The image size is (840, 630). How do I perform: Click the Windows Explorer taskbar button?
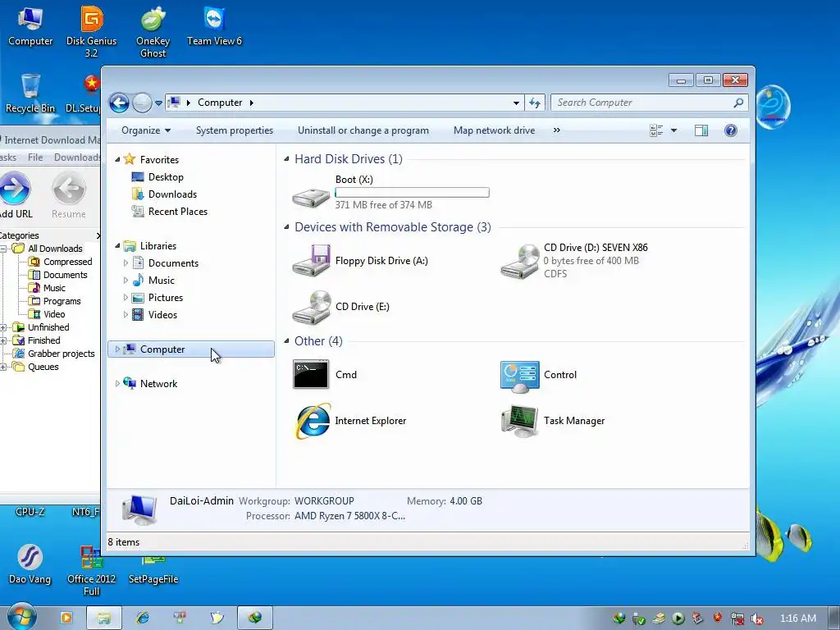point(104,618)
